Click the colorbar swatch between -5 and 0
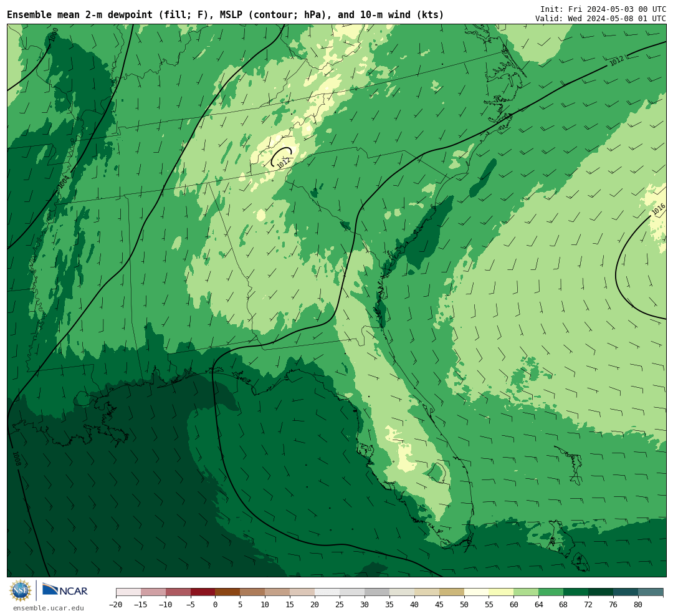Image resolution: width=673 pixels, height=616 pixels. [x=203, y=592]
